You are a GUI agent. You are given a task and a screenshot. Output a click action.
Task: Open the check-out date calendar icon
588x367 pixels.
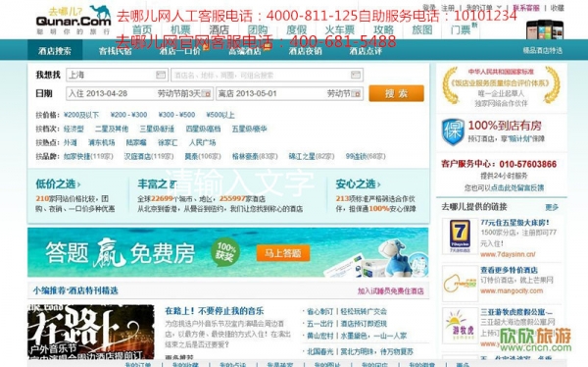click(356, 93)
